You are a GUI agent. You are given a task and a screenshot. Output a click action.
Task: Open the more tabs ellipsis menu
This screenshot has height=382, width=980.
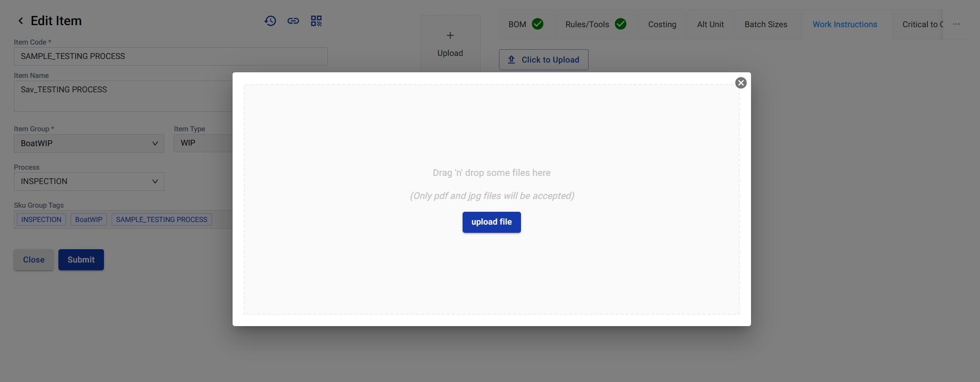(x=956, y=24)
